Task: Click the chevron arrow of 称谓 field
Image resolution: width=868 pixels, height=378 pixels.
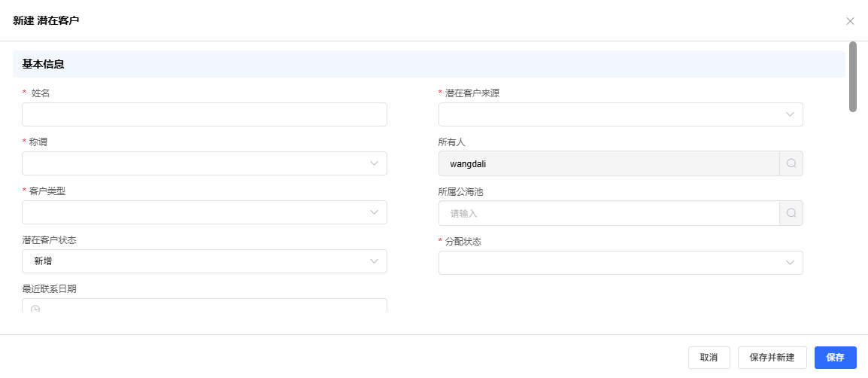Action: point(374,163)
